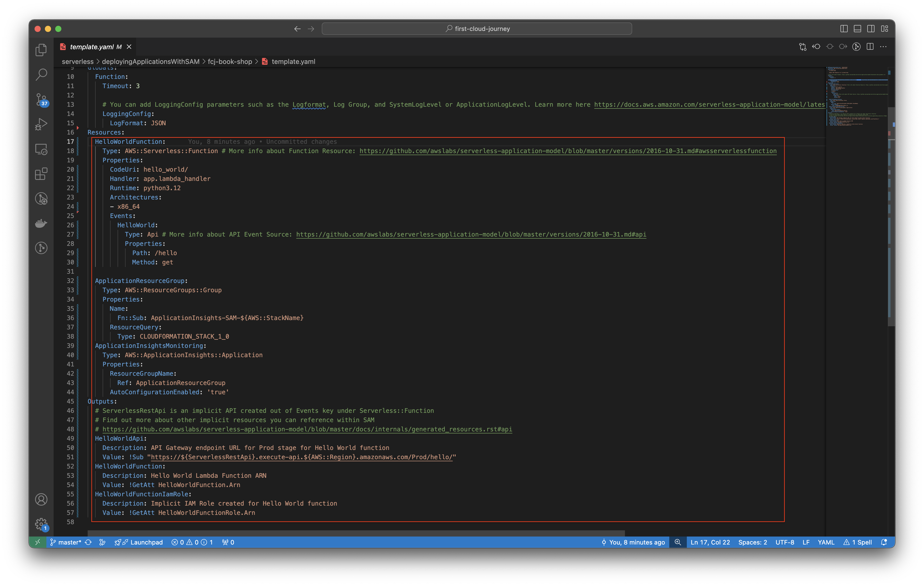The width and height of the screenshot is (924, 586).
Task: Open compare changes in the editor toolbar
Action: coord(803,47)
